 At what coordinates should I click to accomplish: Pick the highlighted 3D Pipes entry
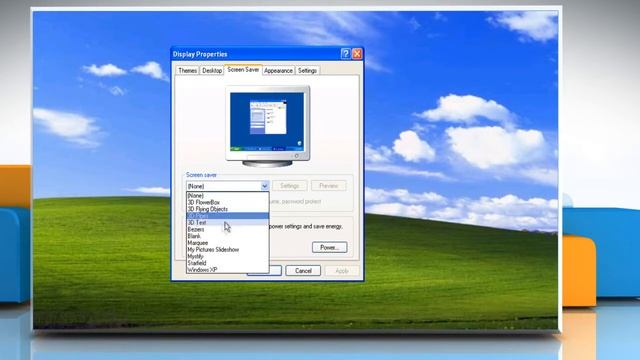coord(227,216)
